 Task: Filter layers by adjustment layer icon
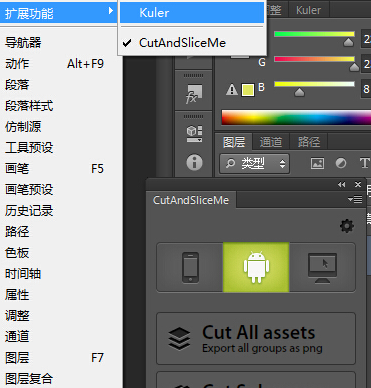click(x=341, y=163)
